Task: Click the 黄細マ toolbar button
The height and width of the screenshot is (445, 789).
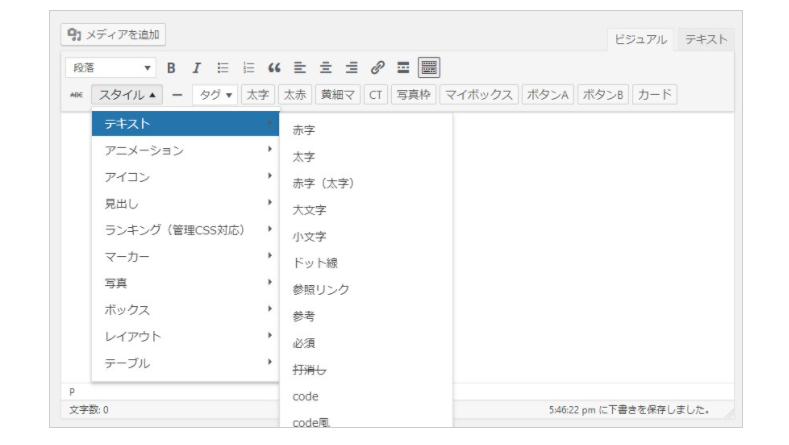Action: click(x=338, y=95)
